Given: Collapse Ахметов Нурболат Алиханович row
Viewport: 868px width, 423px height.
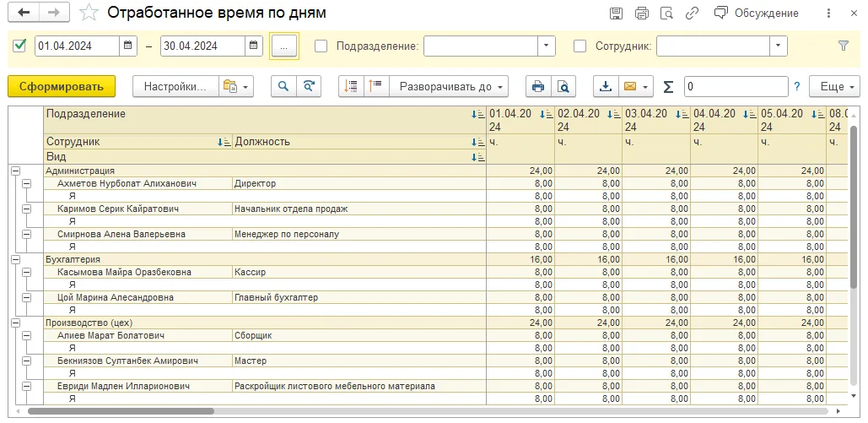Looking at the screenshot, I should pyautogui.click(x=27, y=183).
